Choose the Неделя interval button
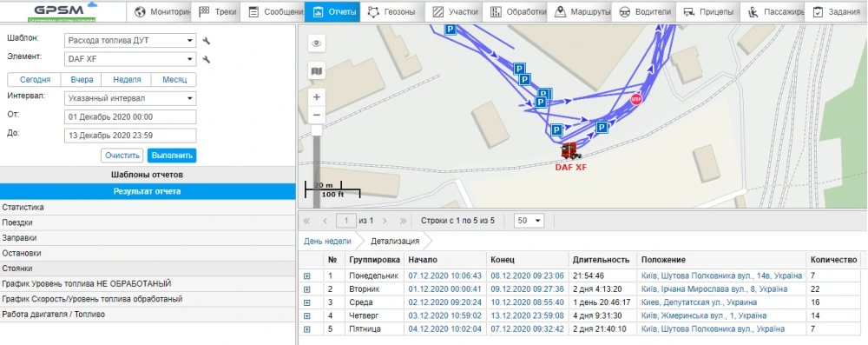Viewport: 868px width, 345px height. click(127, 80)
